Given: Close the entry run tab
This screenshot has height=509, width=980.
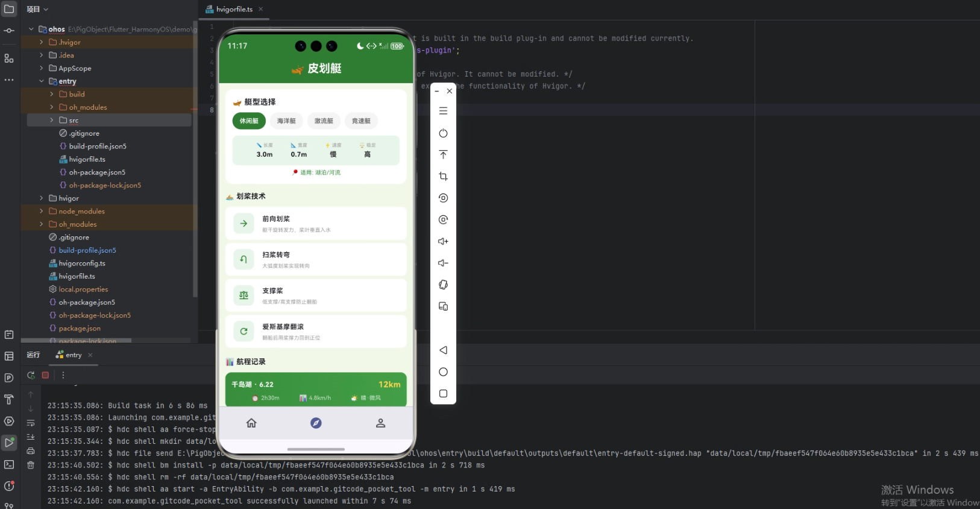Looking at the screenshot, I should tap(90, 355).
